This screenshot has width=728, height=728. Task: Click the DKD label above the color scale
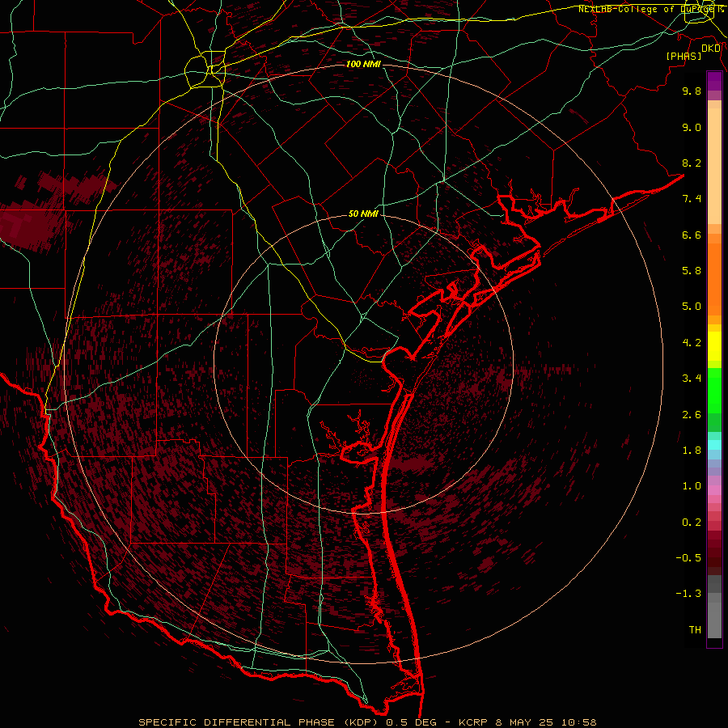(711, 49)
